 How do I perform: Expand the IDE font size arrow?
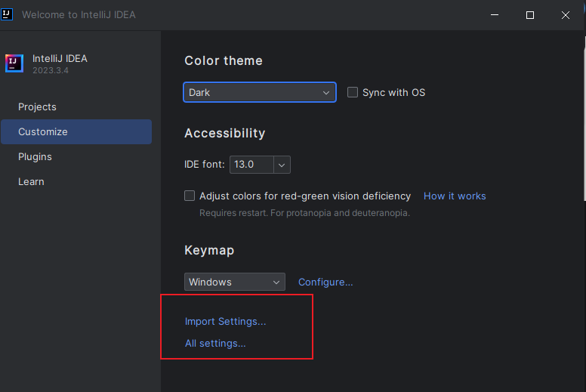point(282,165)
